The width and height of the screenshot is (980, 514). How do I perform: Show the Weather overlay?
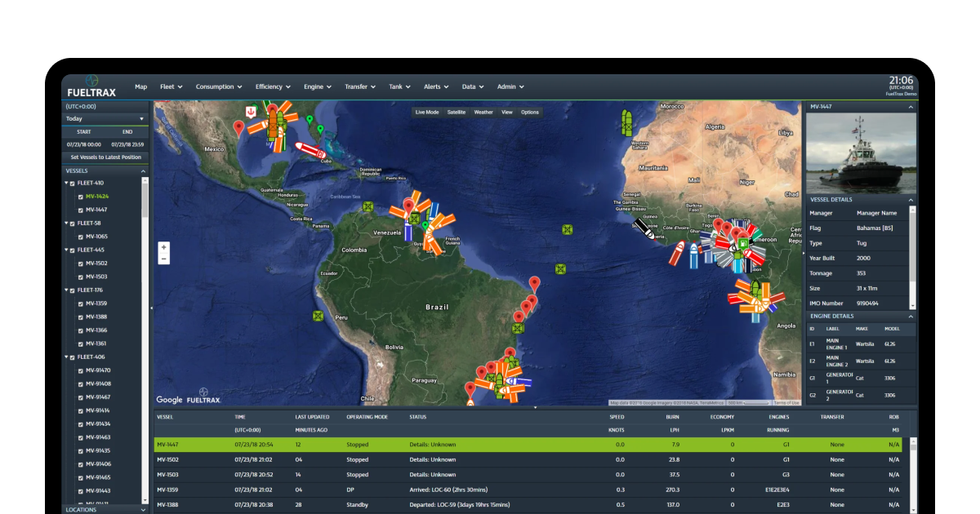coord(483,112)
